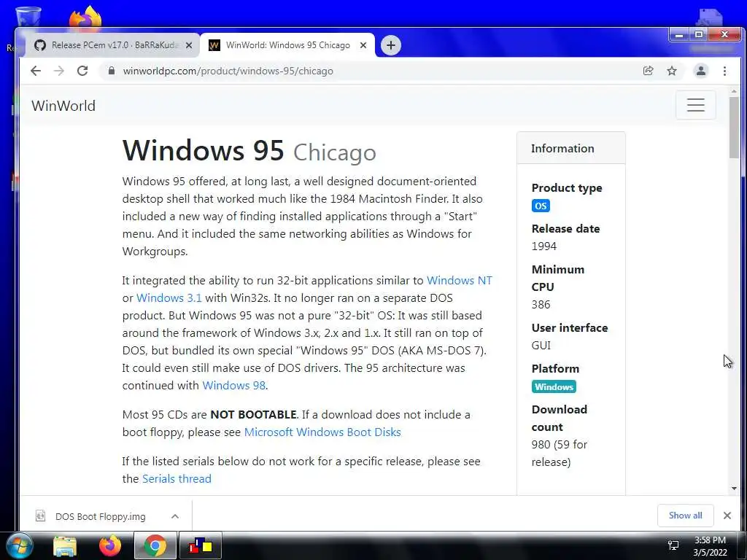This screenshot has width=747, height=560.
Task: Go back to the previous page
Action: pyautogui.click(x=36, y=71)
